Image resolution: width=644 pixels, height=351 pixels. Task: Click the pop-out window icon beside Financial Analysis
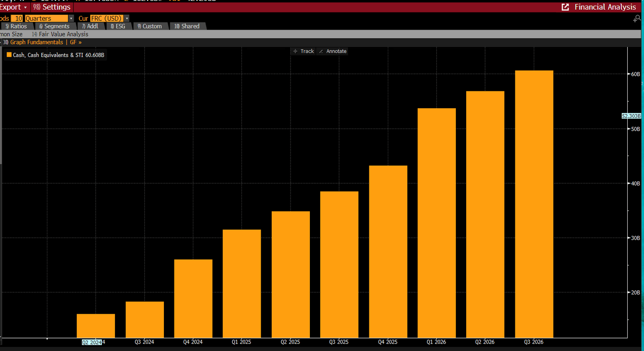[x=565, y=7]
